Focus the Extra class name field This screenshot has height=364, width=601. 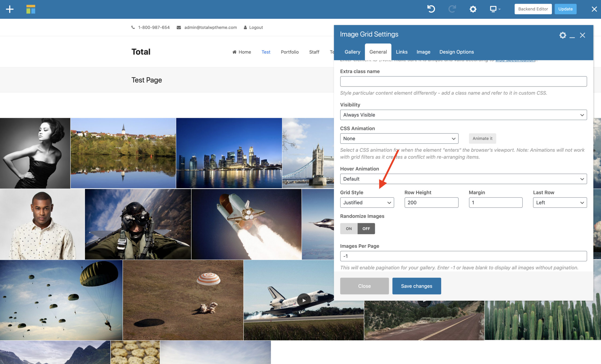[x=463, y=81]
